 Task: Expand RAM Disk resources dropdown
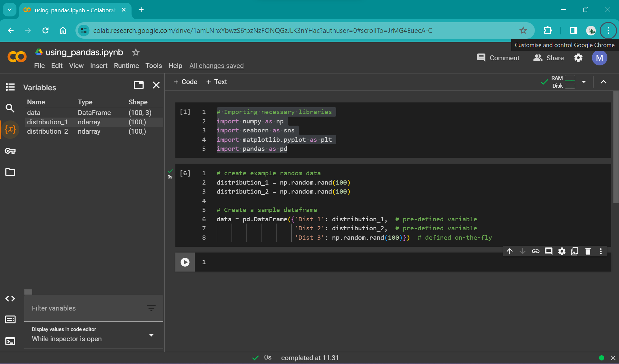click(x=584, y=82)
